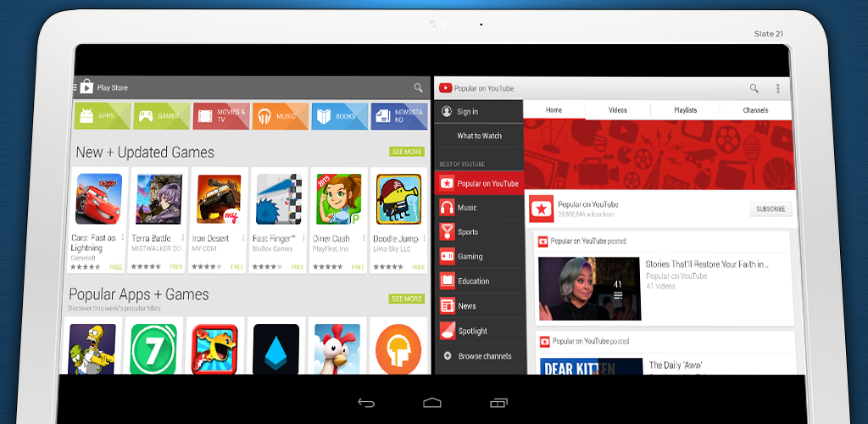This screenshot has height=424, width=868.
Task: Click See More for Popular Apps + Games
Action: pyautogui.click(x=407, y=298)
